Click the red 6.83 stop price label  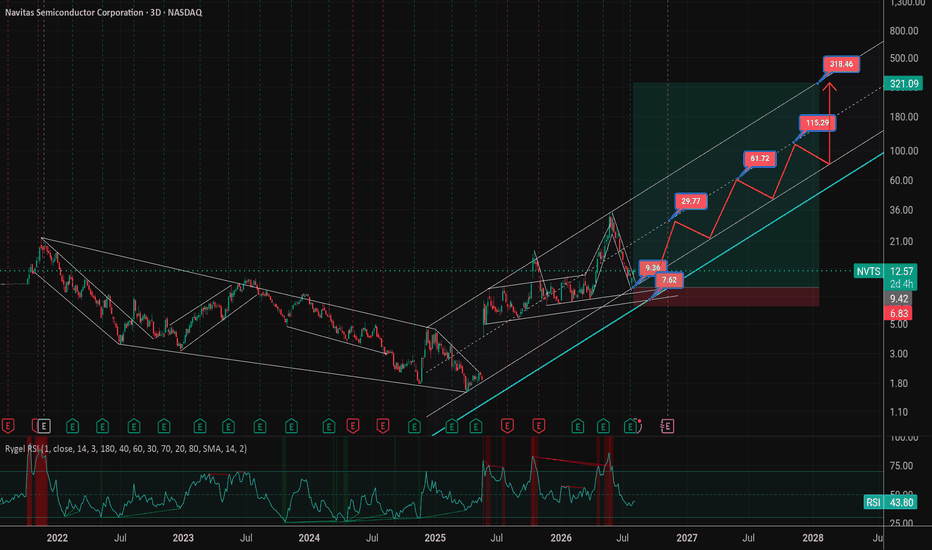(899, 313)
